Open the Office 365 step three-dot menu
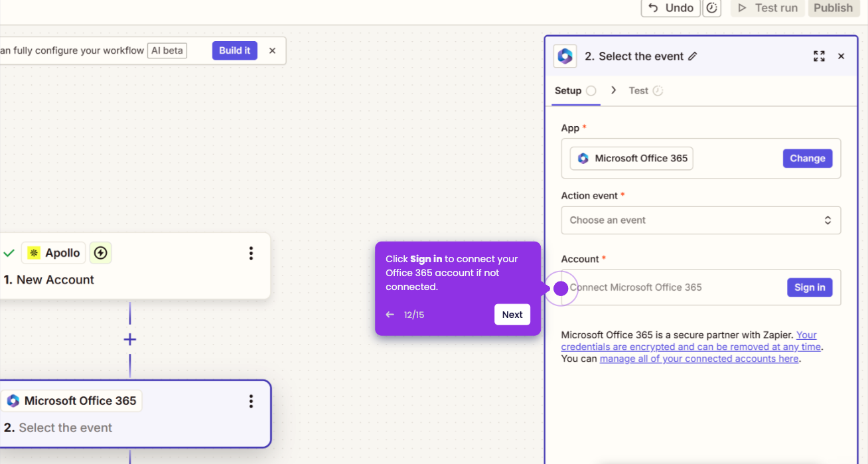 [251, 401]
